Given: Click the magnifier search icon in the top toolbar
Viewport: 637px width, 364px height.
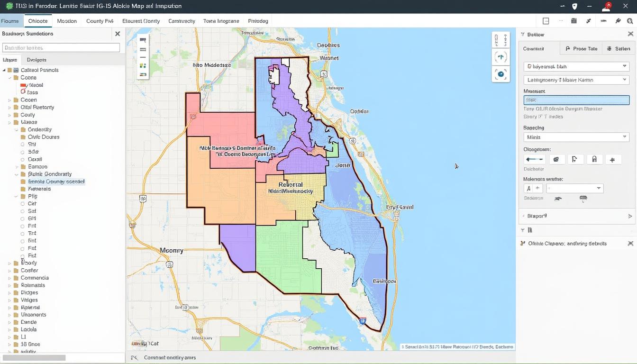Looking at the screenshot, I should pos(630,21).
